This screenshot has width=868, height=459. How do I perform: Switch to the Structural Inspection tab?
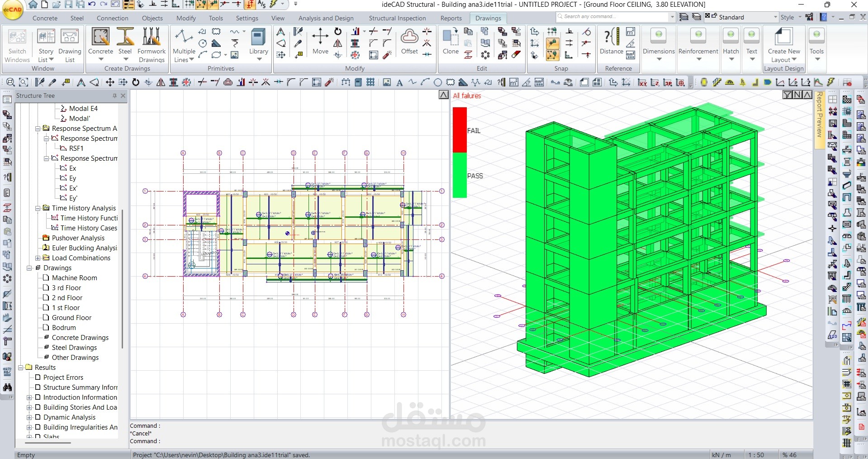coord(397,18)
